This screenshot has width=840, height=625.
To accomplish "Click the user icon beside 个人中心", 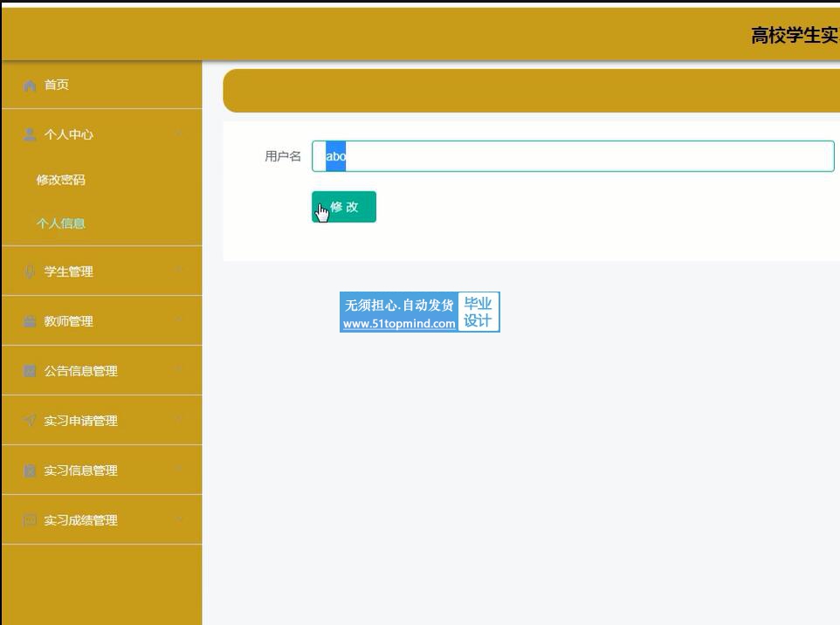I will pyautogui.click(x=30, y=134).
